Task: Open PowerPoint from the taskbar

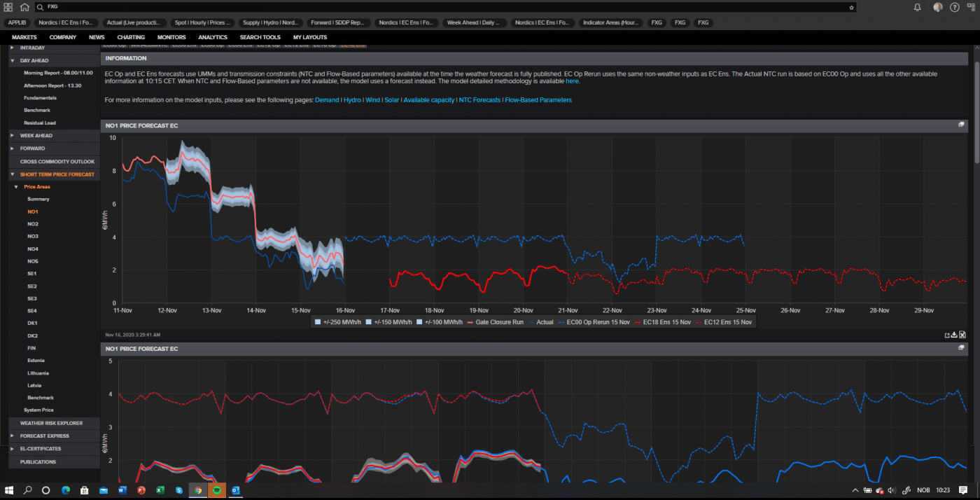Action: point(141,490)
